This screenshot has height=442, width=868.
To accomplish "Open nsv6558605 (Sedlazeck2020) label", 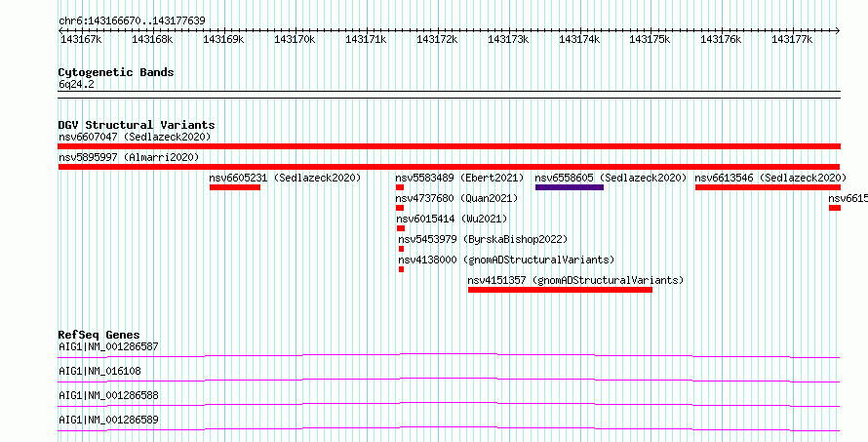I will (x=611, y=178).
